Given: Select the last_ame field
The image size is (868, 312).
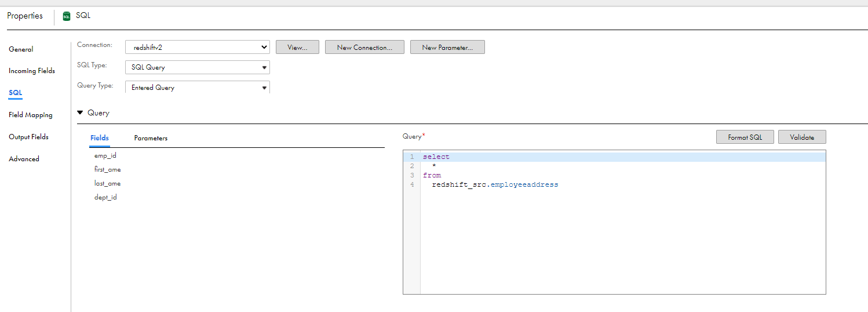Looking at the screenshot, I should click(x=108, y=183).
